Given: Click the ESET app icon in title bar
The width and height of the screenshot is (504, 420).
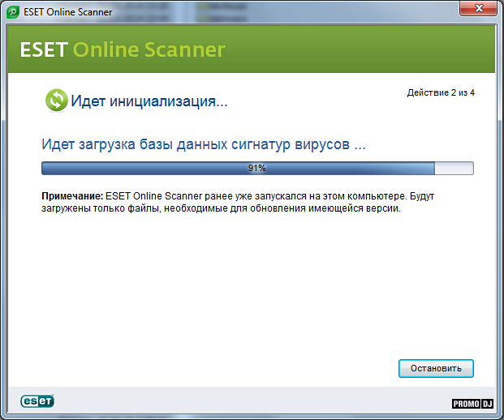Looking at the screenshot, I should point(13,11).
